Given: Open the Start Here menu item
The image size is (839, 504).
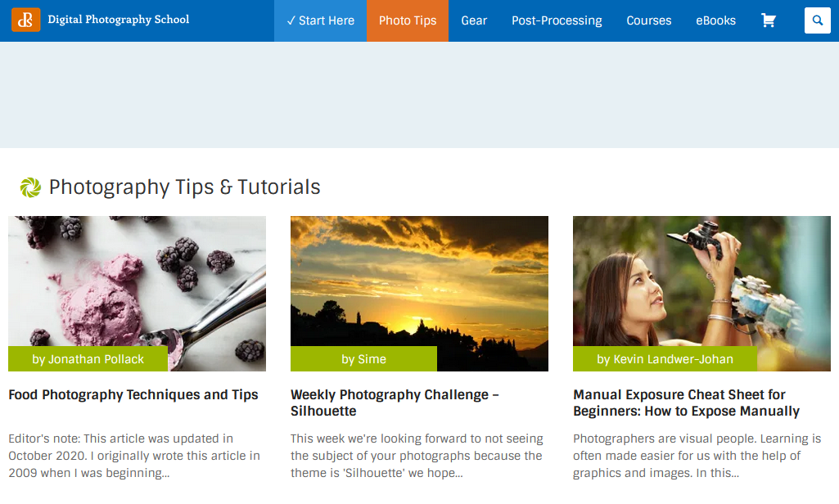Looking at the screenshot, I should click(x=320, y=20).
